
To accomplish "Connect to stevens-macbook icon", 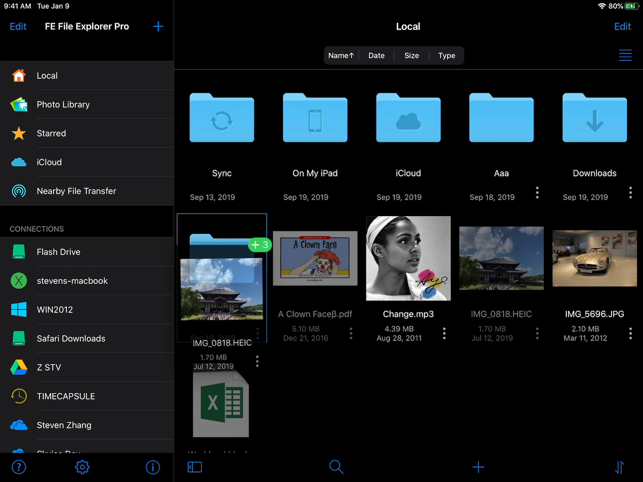I will point(19,281).
